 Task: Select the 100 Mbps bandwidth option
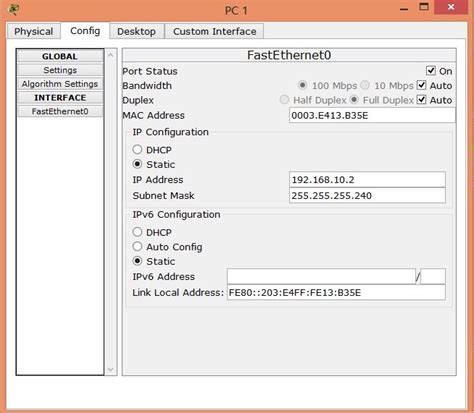(x=302, y=85)
